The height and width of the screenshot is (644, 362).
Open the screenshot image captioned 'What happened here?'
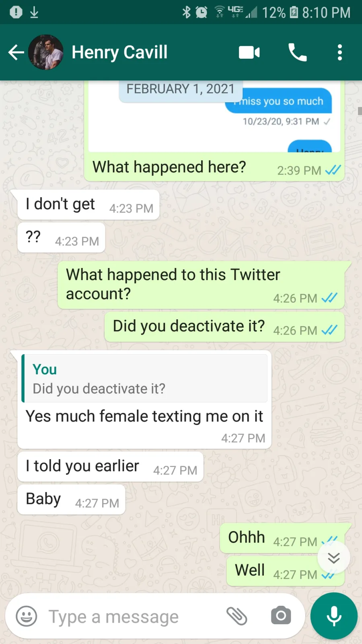(214, 116)
